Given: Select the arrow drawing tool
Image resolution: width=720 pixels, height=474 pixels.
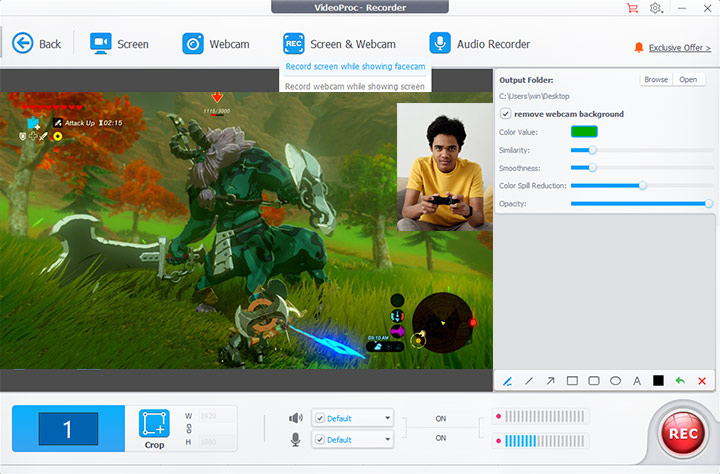Looking at the screenshot, I should pyautogui.click(x=550, y=381).
